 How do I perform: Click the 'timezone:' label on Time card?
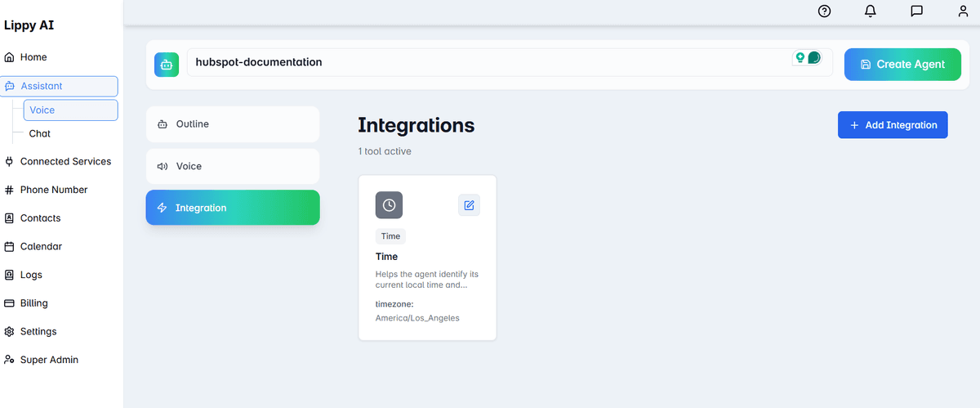click(394, 304)
